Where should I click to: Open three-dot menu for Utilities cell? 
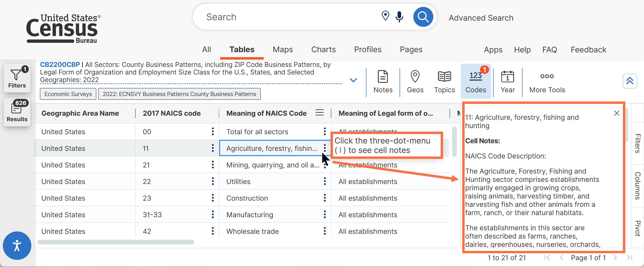click(x=325, y=181)
